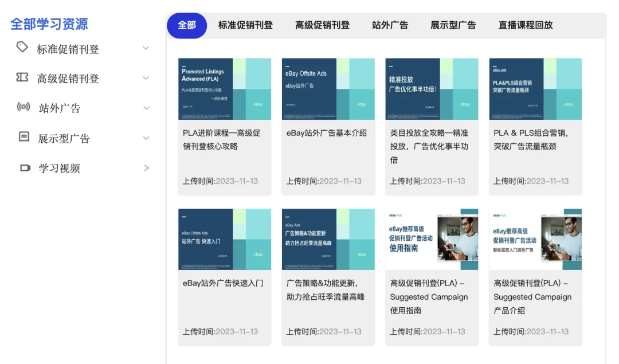Click the video camera icon beside 学习视频

point(25,168)
